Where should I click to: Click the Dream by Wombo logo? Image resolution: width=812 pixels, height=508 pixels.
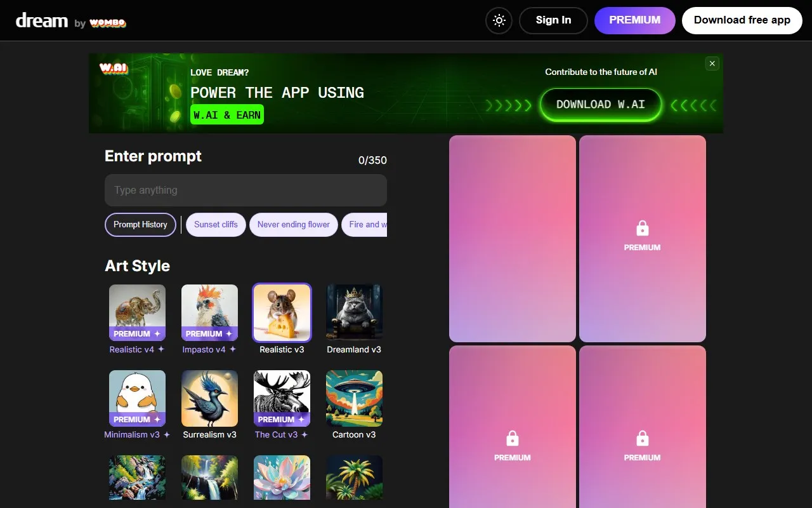point(71,21)
